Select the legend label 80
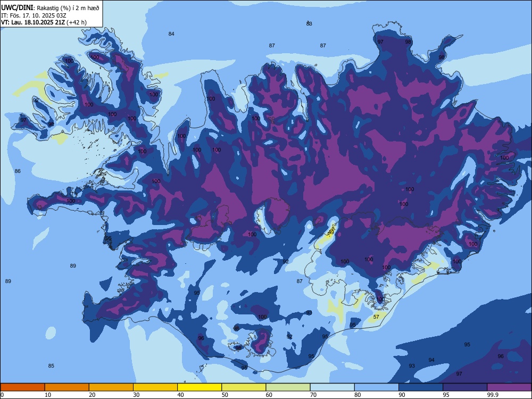This screenshot has width=532, height=399. click(x=358, y=395)
